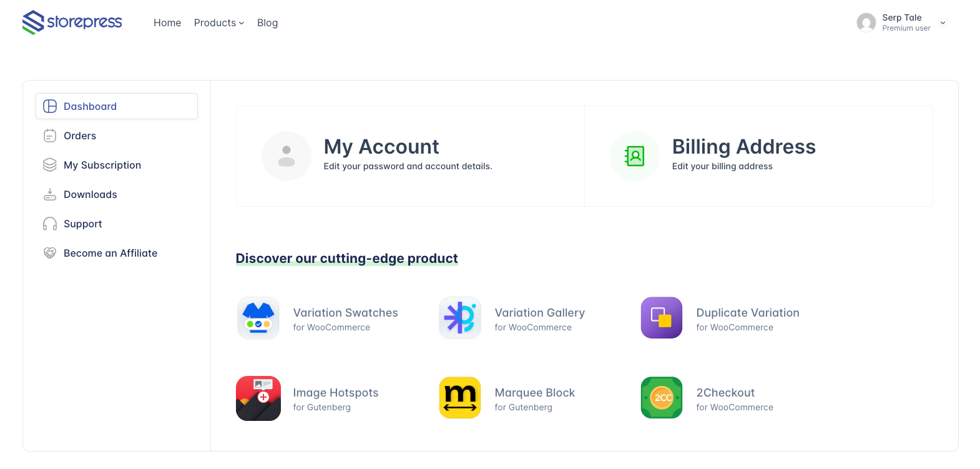Open Orders via its sidebar icon
Viewport: 980px width, 469px height.
(49, 136)
